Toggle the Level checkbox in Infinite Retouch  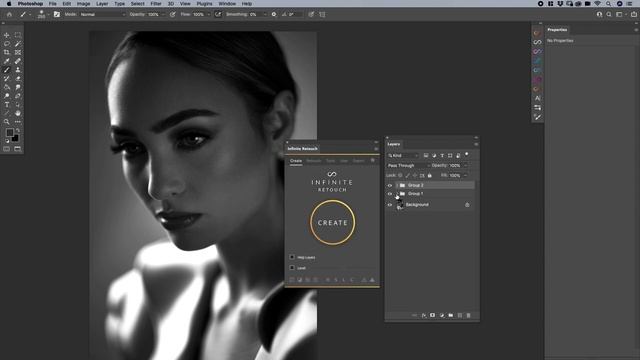coord(292,268)
